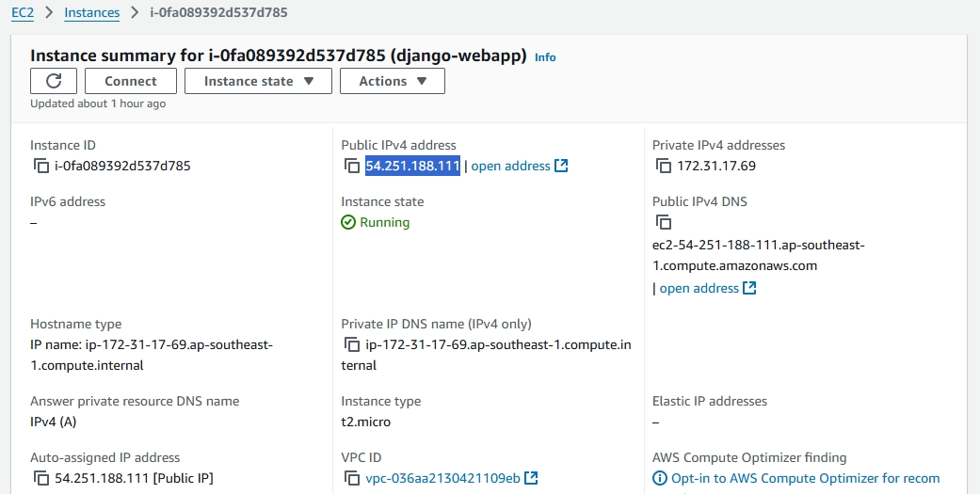
Task: Click the highlighted 54.251.188.111 IP text
Action: tap(412, 167)
